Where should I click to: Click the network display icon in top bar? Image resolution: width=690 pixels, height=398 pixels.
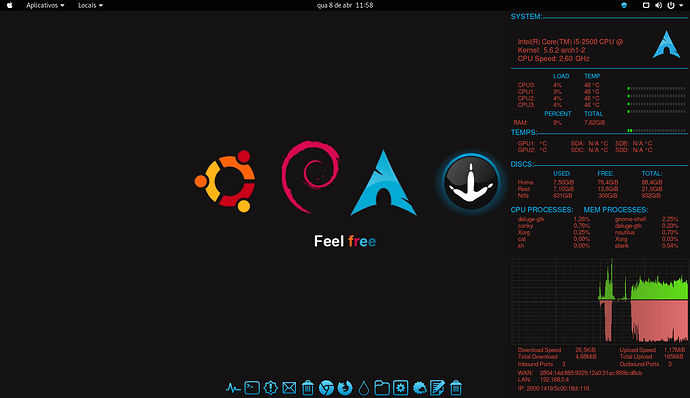pos(646,5)
